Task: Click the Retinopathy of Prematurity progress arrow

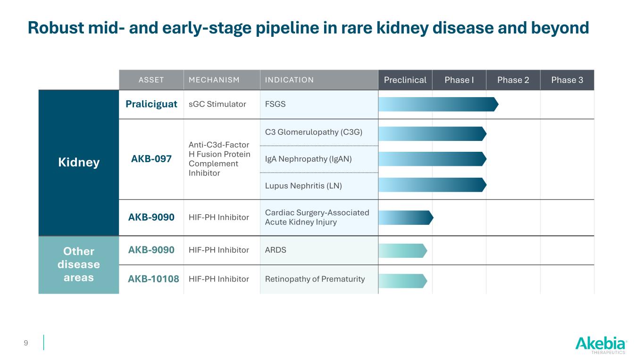Action: pos(402,280)
